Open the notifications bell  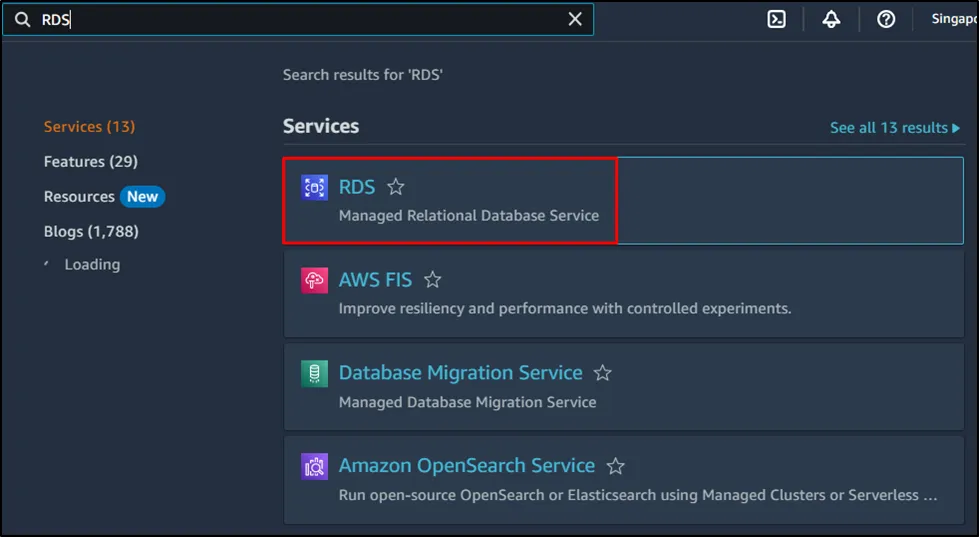(x=831, y=19)
